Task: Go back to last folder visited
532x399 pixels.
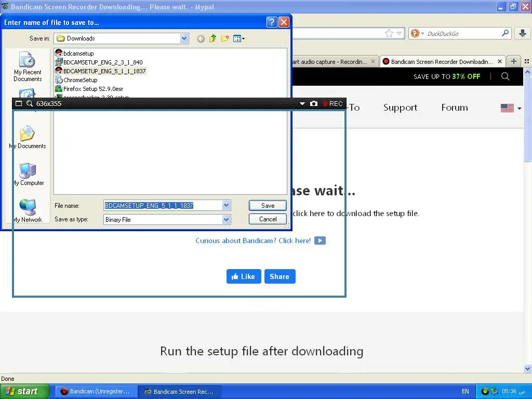Action: point(201,38)
